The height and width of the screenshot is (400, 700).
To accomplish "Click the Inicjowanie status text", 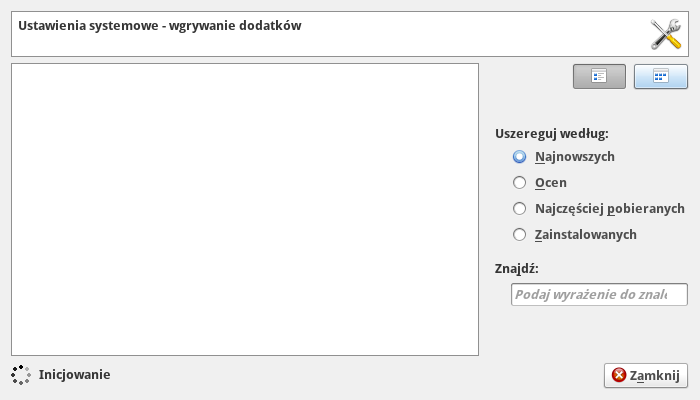I will point(74,375).
